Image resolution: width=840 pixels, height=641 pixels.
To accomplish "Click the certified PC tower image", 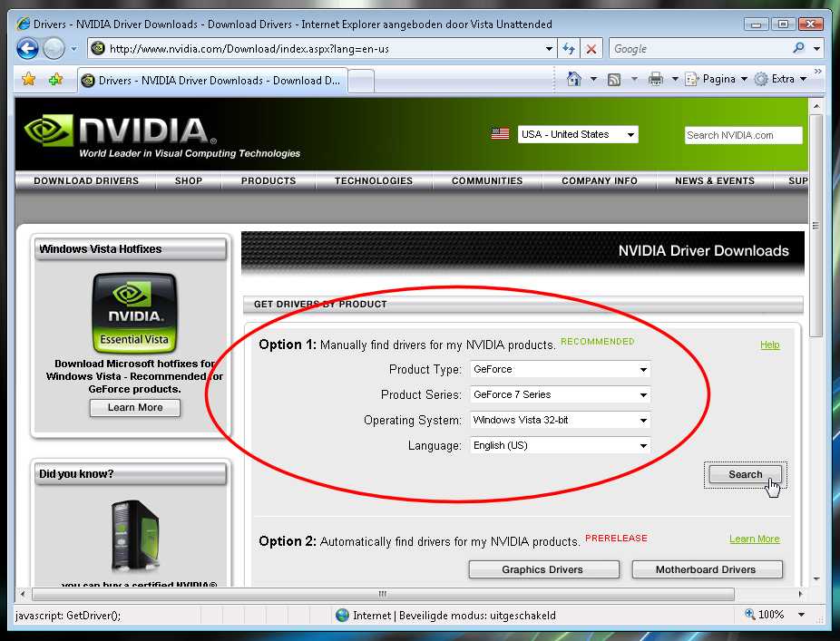I will (135, 537).
